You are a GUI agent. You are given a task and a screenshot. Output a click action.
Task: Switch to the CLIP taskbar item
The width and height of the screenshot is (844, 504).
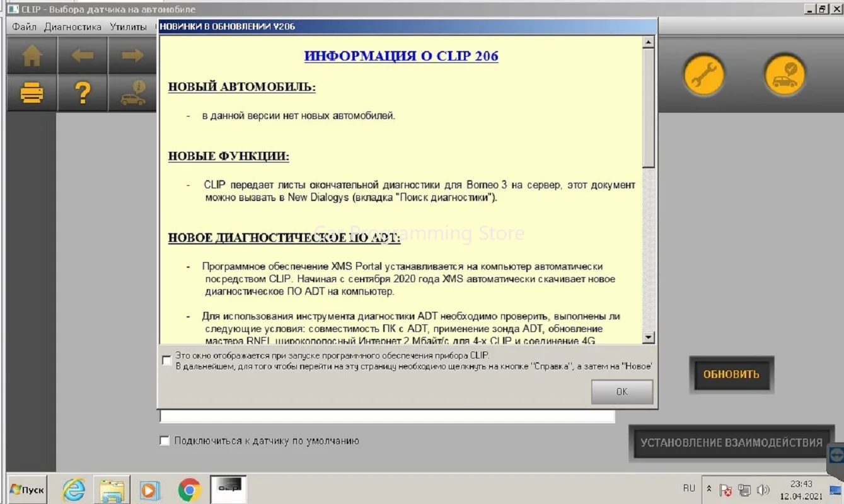228,490
